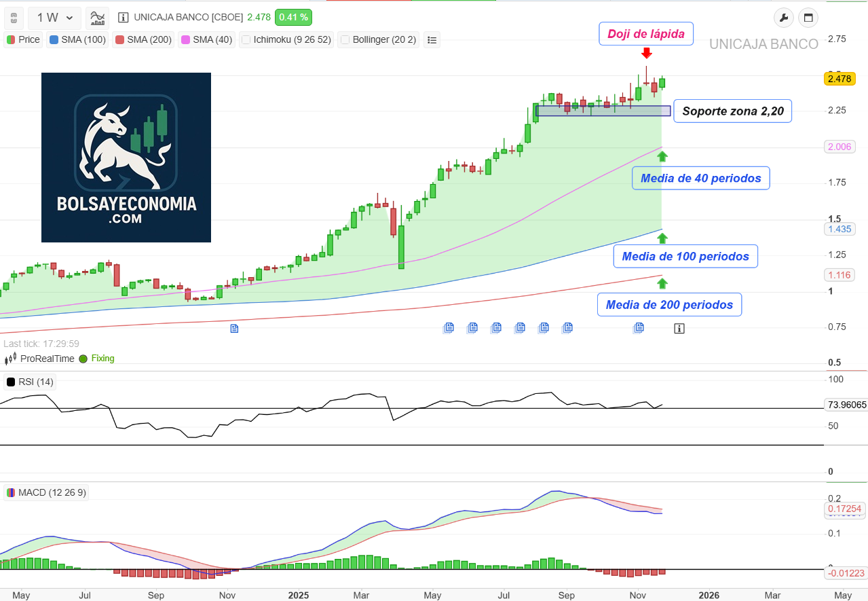Click the information icon near Last tick

[679, 328]
